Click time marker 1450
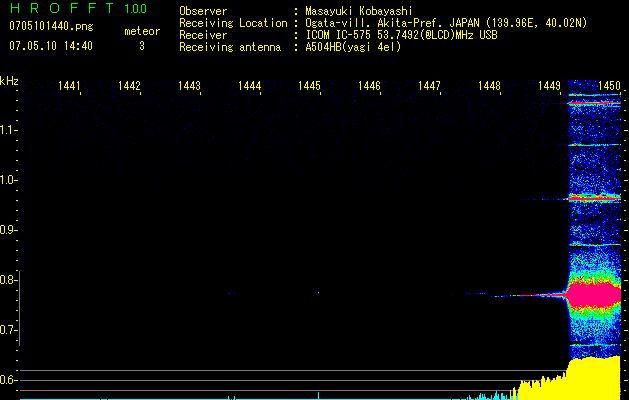This screenshot has height=400, width=629. click(x=609, y=86)
